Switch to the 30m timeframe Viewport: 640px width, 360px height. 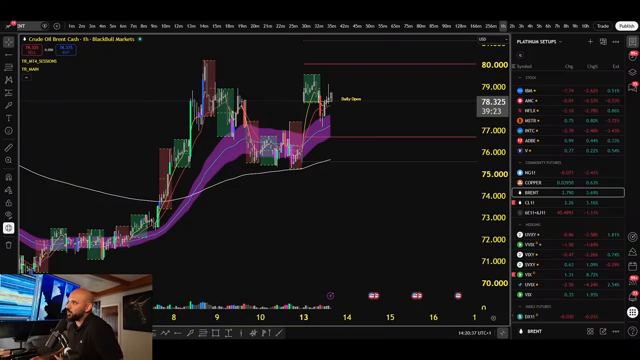tap(306, 26)
